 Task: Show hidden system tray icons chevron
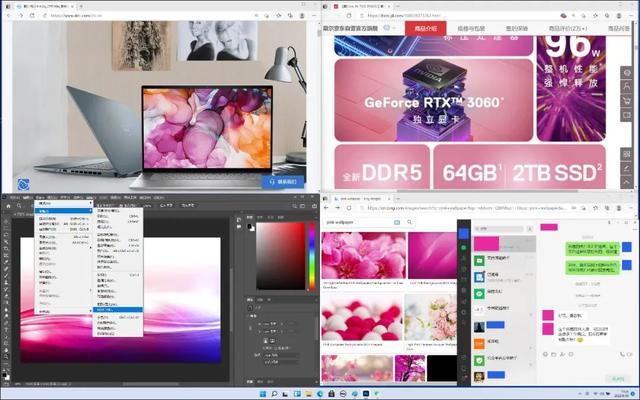(580, 394)
